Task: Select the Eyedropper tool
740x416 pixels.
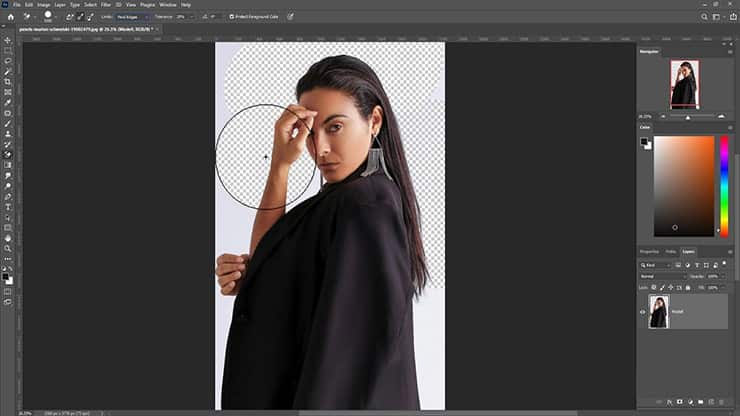Action: [x=7, y=102]
